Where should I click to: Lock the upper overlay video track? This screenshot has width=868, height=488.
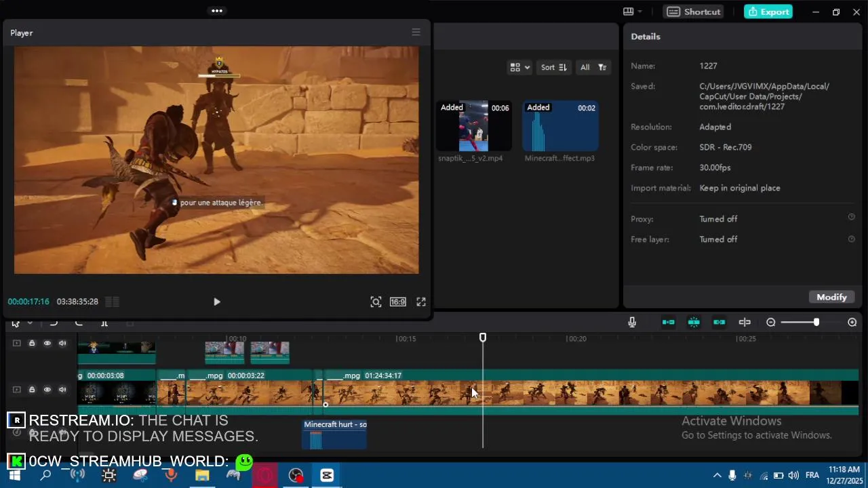pos(32,344)
